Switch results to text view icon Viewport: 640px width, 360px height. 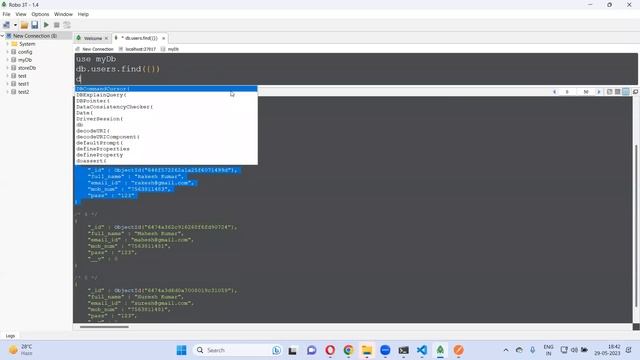(x=626, y=92)
